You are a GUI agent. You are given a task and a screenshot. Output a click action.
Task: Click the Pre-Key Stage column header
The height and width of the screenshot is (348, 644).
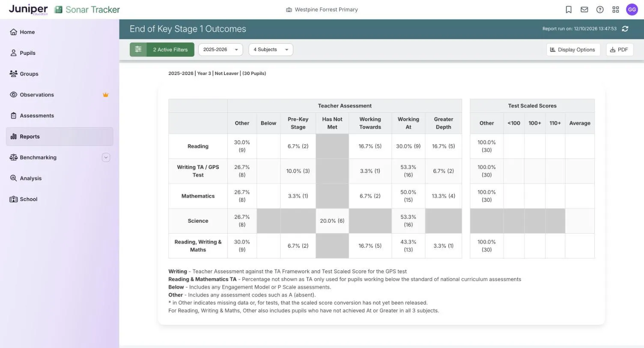[x=298, y=123]
